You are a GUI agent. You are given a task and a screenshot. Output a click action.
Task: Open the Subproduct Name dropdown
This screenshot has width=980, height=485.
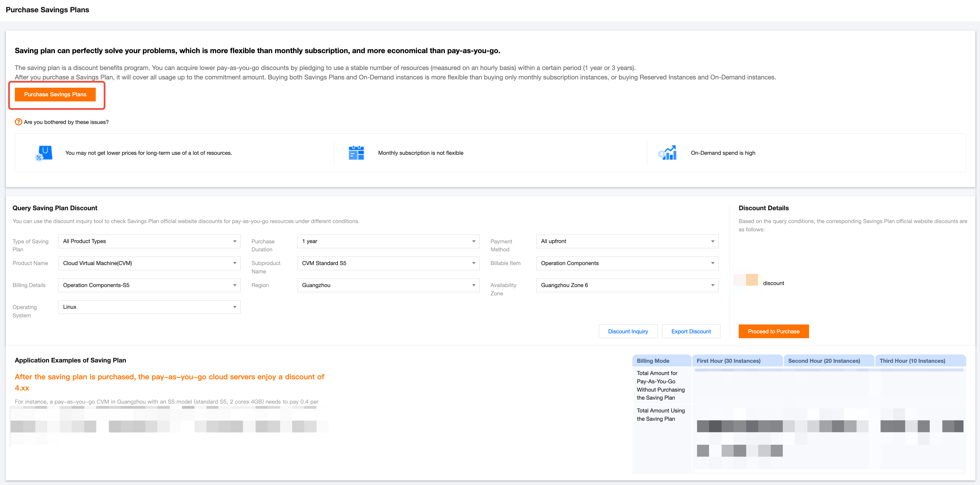(x=388, y=263)
